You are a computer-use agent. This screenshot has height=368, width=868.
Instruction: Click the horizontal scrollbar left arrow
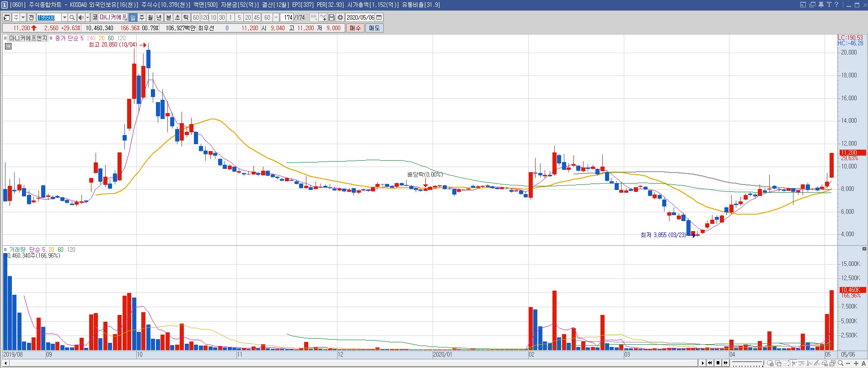[5, 363]
